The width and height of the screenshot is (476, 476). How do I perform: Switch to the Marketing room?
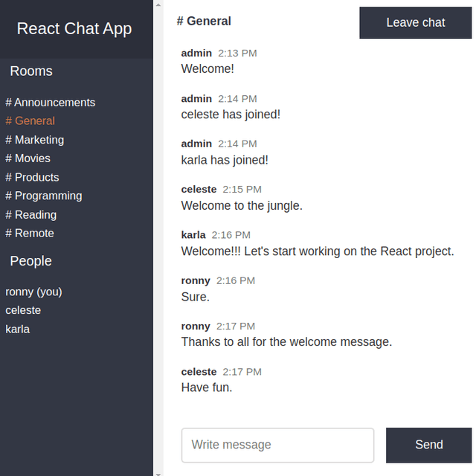(35, 140)
